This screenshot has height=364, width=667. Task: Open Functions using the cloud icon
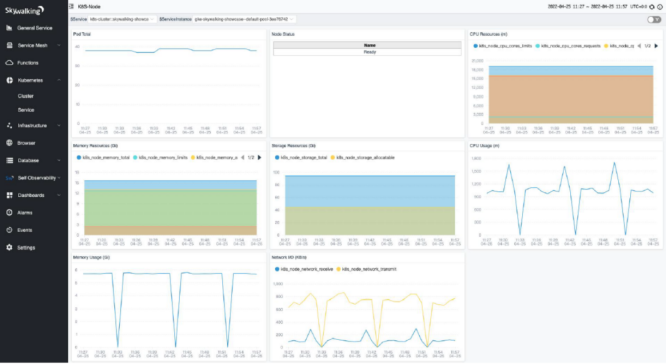pyautogui.click(x=9, y=63)
